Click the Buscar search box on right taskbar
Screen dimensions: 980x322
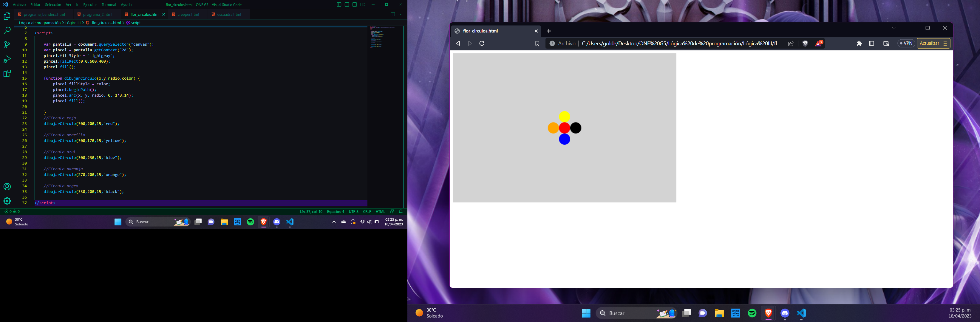[636, 313]
